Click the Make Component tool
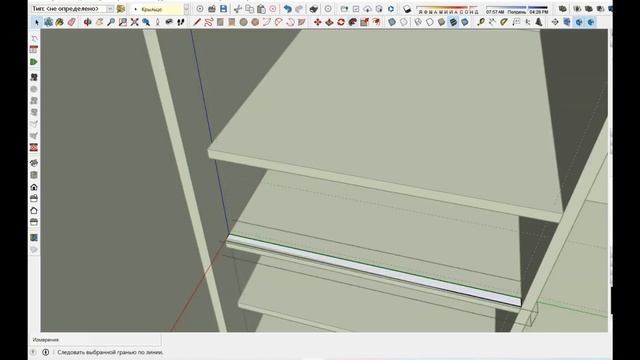 tap(48, 22)
